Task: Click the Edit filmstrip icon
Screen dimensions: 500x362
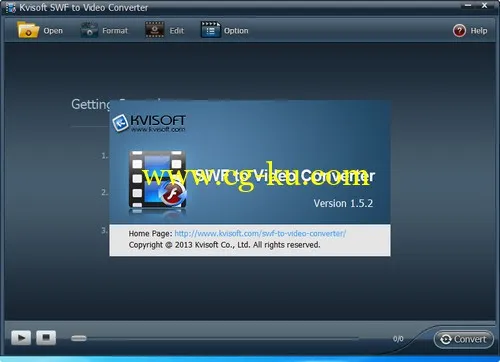Action: click(155, 30)
